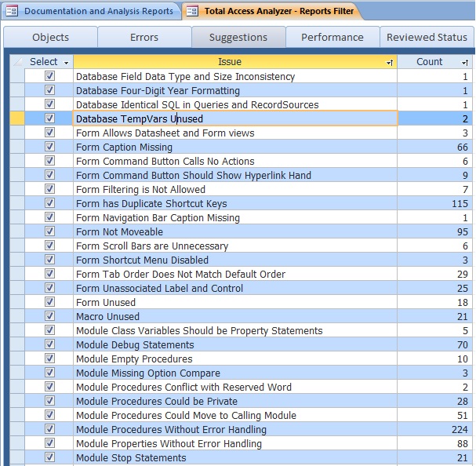
Task: Click the form icon on the Reports Filter tab
Action: click(x=192, y=12)
